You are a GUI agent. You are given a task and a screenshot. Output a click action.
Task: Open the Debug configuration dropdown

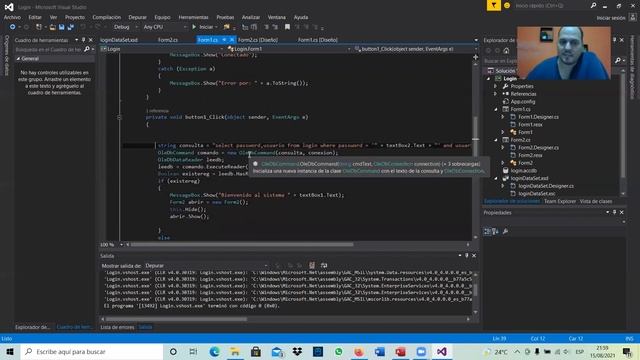click(x=125, y=27)
